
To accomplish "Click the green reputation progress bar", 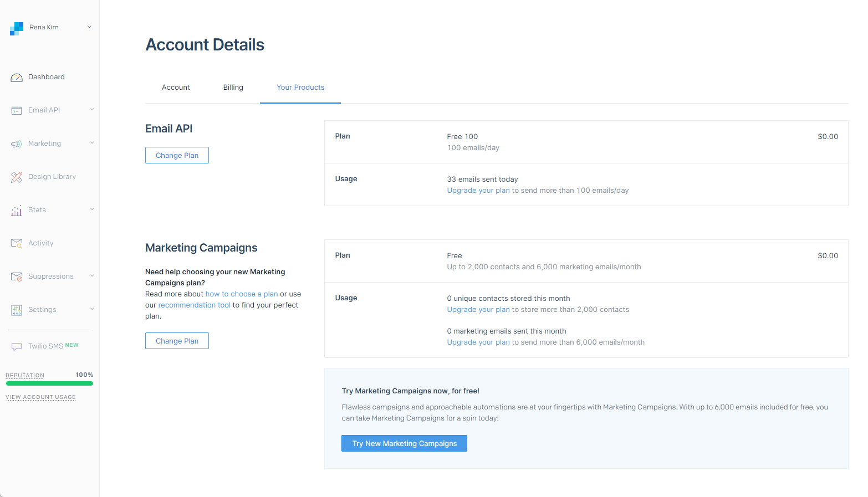I will click(49, 383).
